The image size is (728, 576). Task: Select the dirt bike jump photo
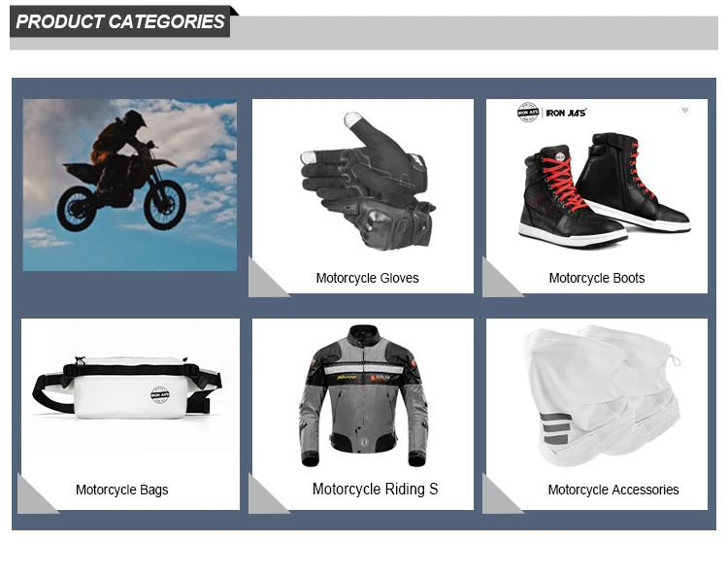pos(130,185)
